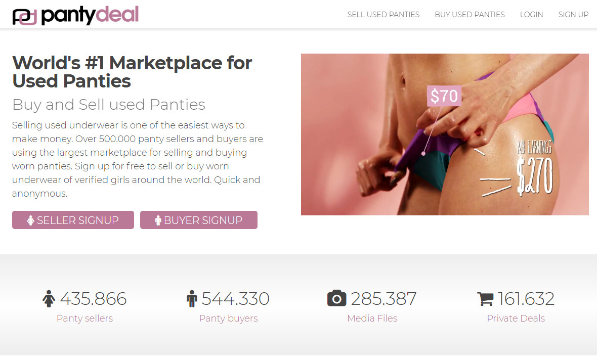This screenshot has width=597, height=364.
Task: Open the Sell Used Panties menu item
Action: pyautogui.click(x=383, y=15)
